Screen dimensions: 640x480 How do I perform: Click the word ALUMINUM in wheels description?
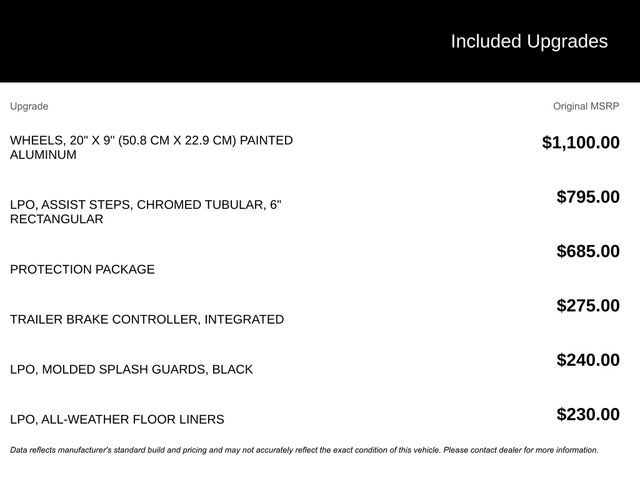coord(43,155)
